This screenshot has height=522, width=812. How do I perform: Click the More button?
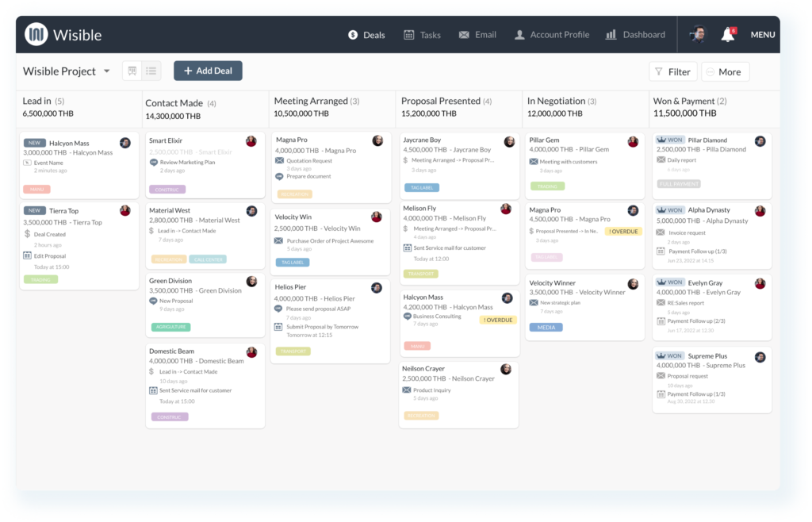pos(725,72)
